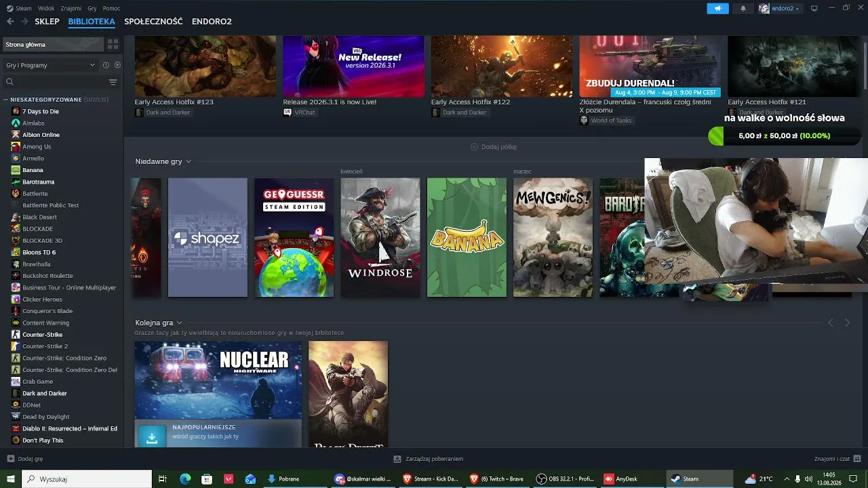Switch to the SKLEP tab
The height and width of the screenshot is (488, 868).
(x=47, y=22)
